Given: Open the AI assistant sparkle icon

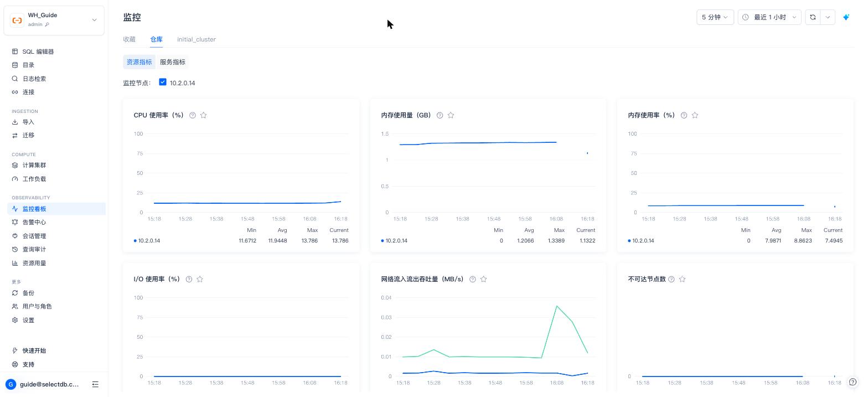Looking at the screenshot, I should pyautogui.click(x=846, y=17).
